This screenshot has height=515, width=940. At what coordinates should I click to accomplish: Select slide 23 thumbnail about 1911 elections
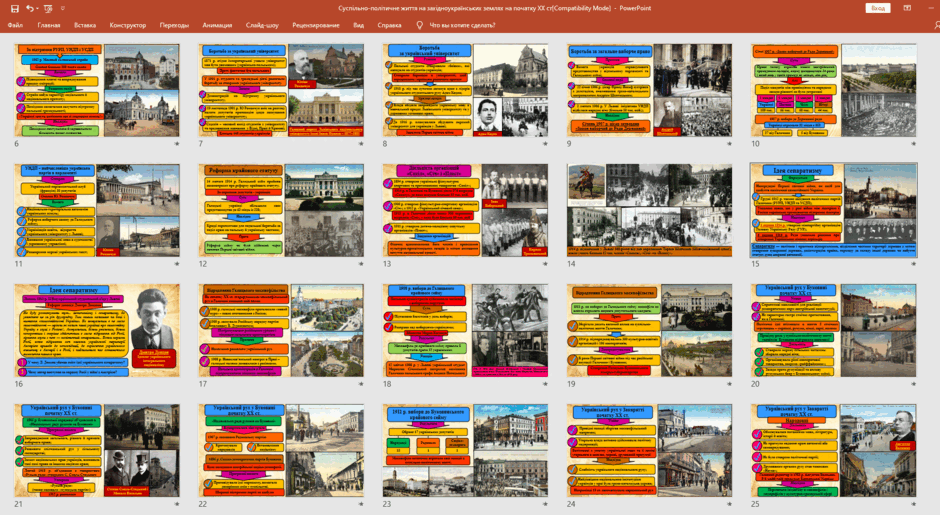tap(465, 450)
